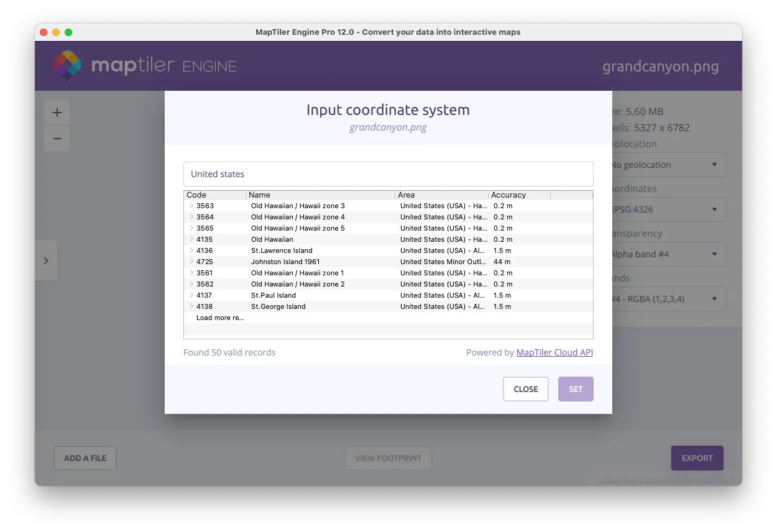Screen dimensions: 777x532
Task: Expand row for code 4135
Action: 191,239
